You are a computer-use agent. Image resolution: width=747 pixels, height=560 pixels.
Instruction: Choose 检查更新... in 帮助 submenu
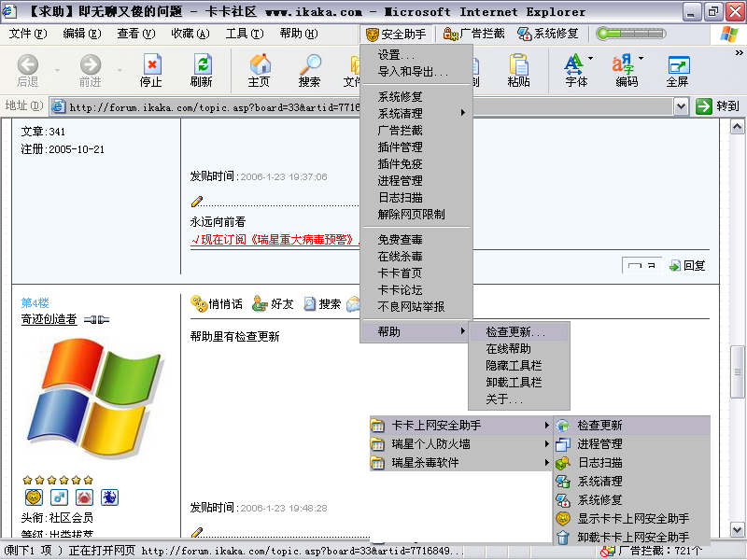519,331
